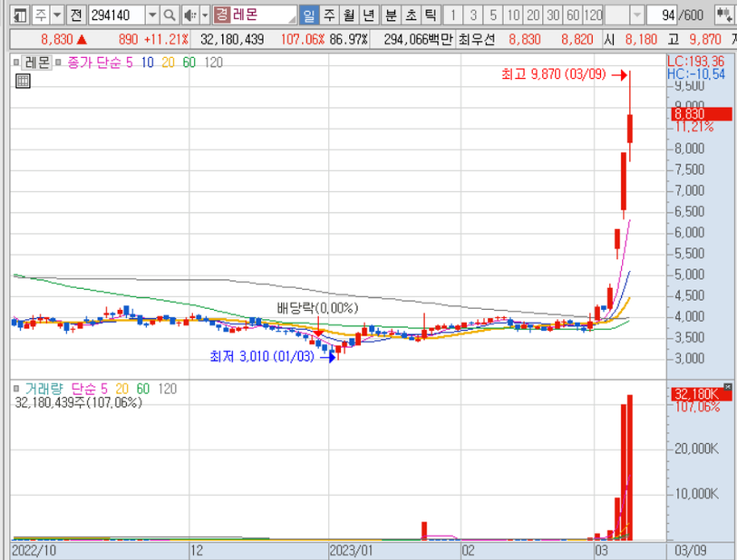Click the 2023/01 date label on time axis
737x560 pixels.
tap(351, 551)
